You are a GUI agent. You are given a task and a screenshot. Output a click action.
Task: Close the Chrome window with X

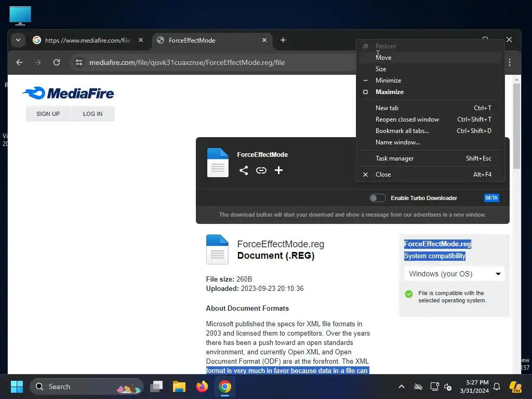(509, 39)
